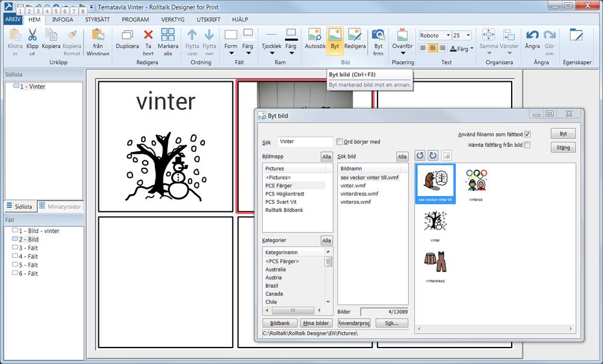Click the Bildbank button
Screen dimensions: 603x364
click(x=280, y=323)
